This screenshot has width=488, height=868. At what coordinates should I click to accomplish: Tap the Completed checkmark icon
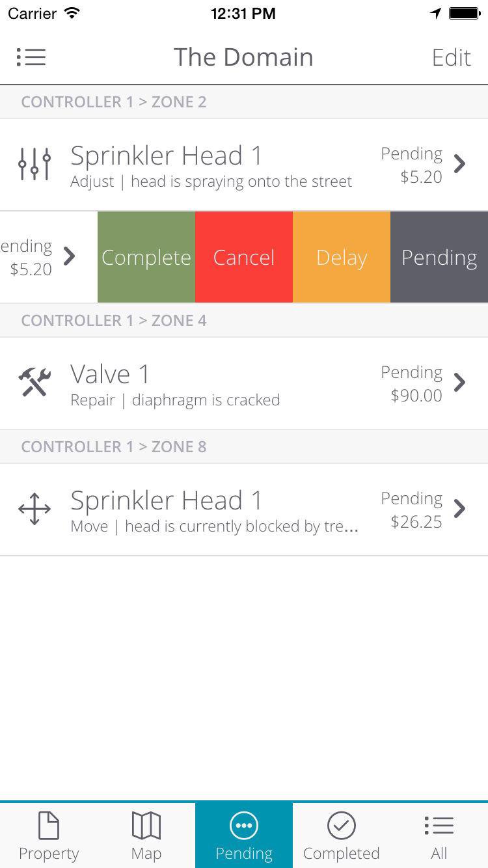click(342, 826)
